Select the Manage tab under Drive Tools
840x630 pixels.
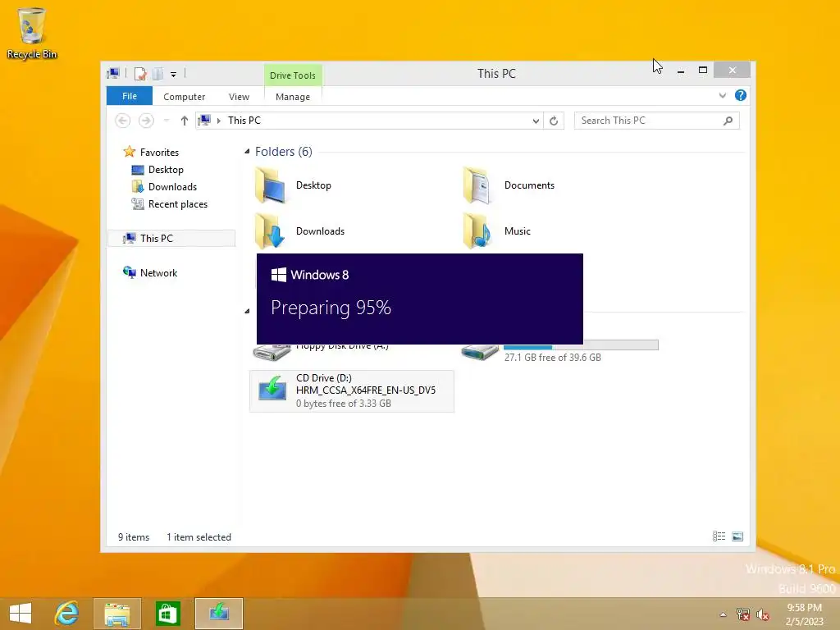293,97
